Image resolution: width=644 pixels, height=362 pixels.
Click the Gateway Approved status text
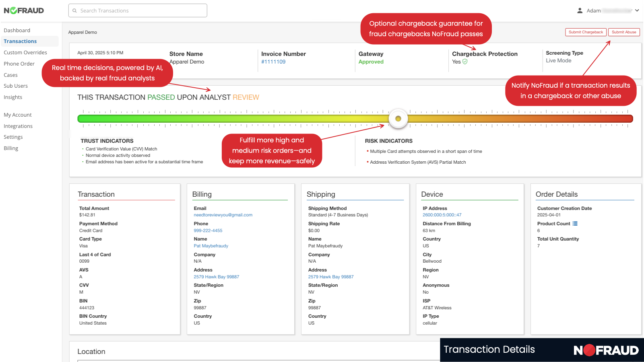[371, 62]
